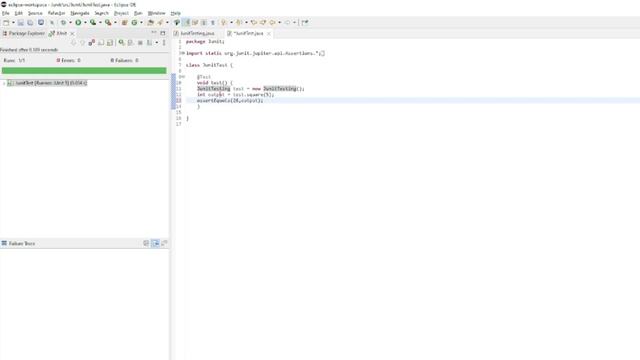This screenshot has width=640, height=360.
Task: Click the Open Type icon in toolbar
Action: point(151,22)
